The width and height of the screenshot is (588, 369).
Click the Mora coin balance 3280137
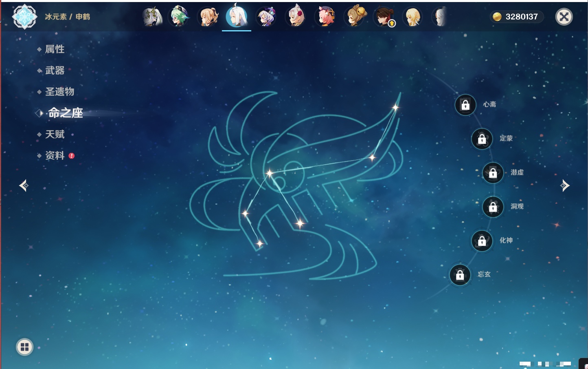click(x=516, y=17)
